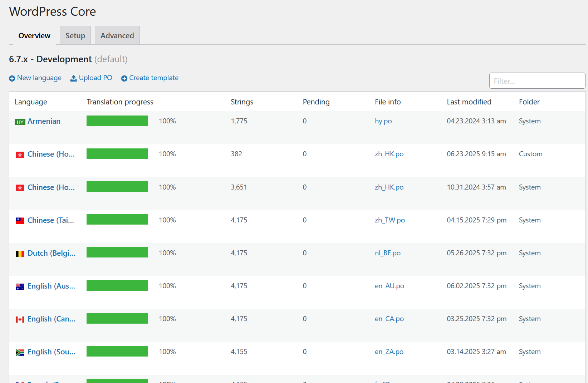This screenshot has width=588, height=383.
Task: Click the date "04.23.2024 3:13 am"
Action: click(476, 121)
